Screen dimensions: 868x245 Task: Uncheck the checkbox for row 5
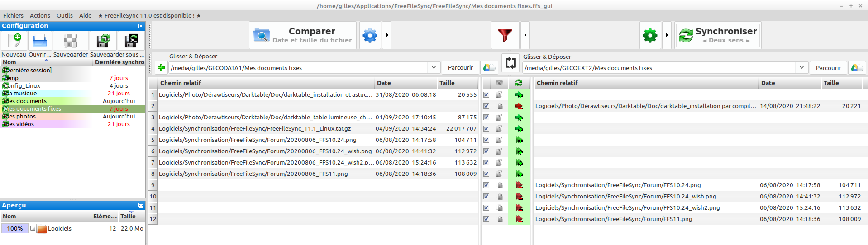[486, 140]
